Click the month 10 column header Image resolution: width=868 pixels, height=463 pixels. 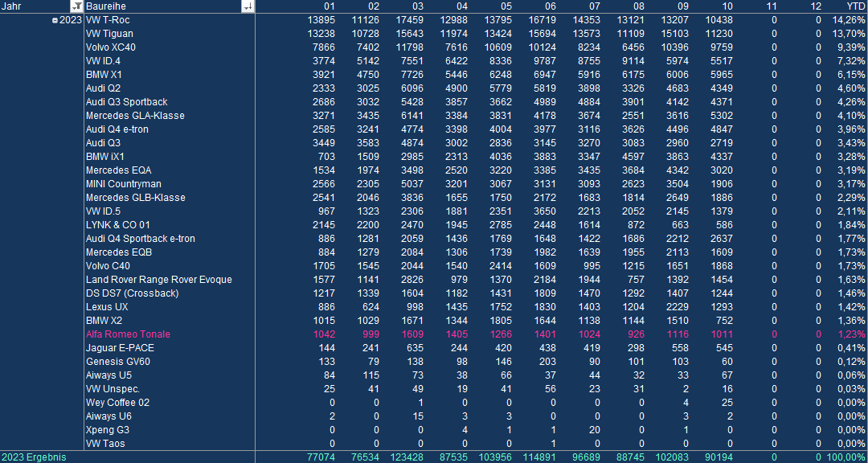click(x=727, y=6)
